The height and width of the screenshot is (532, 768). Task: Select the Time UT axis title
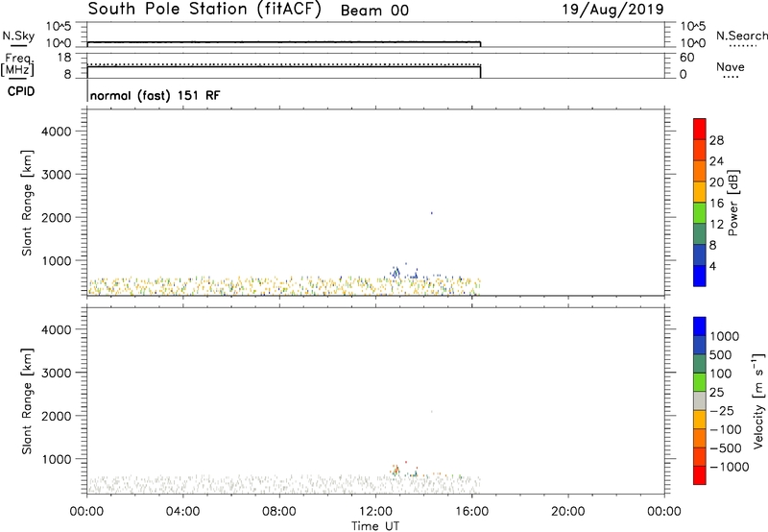pyautogui.click(x=375, y=526)
